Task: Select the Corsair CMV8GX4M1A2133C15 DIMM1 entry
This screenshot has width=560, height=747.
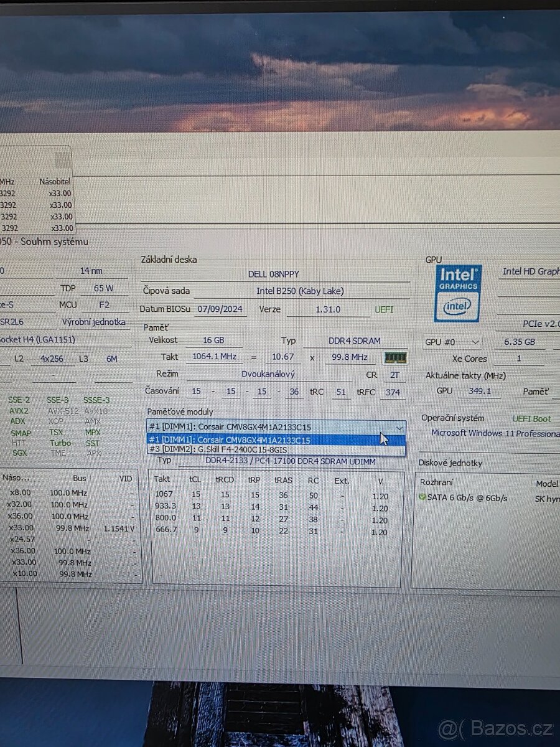Action: click(277, 439)
